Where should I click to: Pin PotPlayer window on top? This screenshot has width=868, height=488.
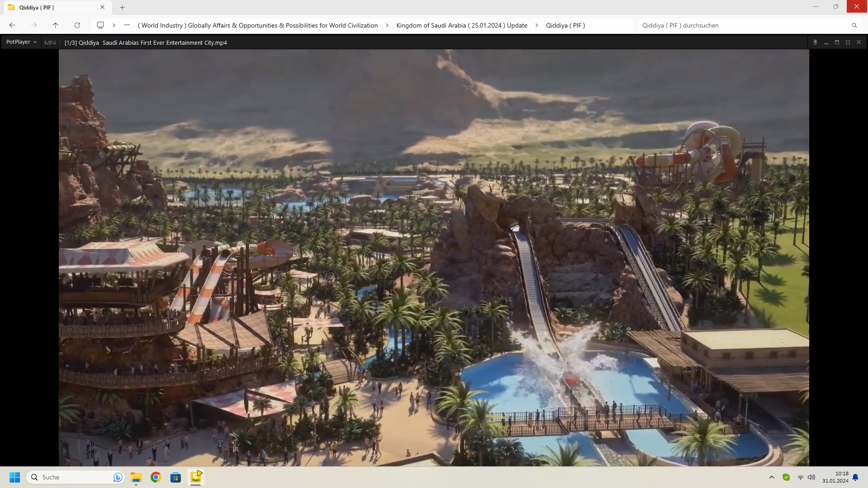(x=815, y=42)
